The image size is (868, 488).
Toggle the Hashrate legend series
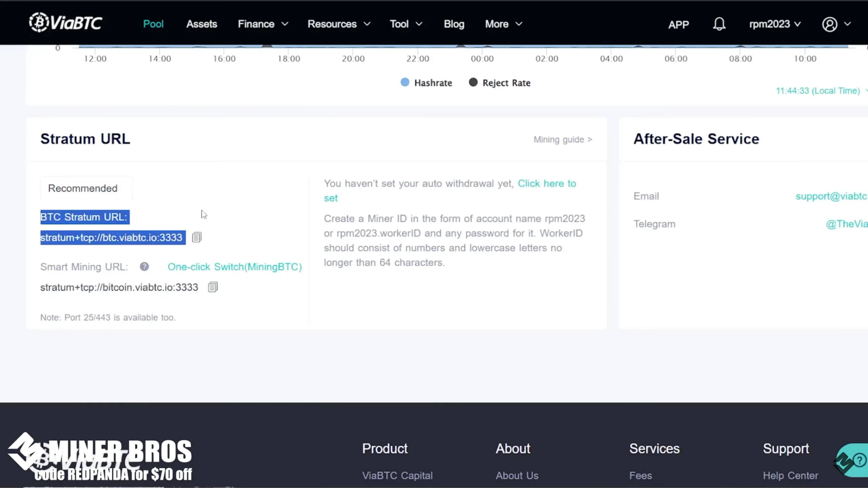[426, 83]
